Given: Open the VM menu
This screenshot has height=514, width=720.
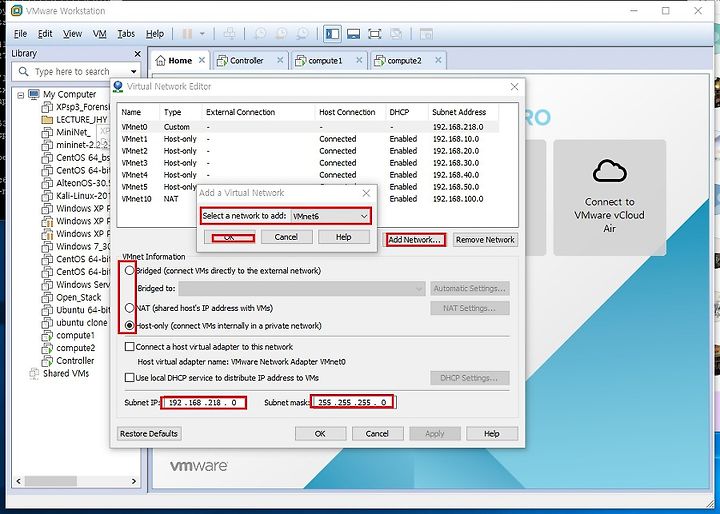Looking at the screenshot, I should (99, 34).
